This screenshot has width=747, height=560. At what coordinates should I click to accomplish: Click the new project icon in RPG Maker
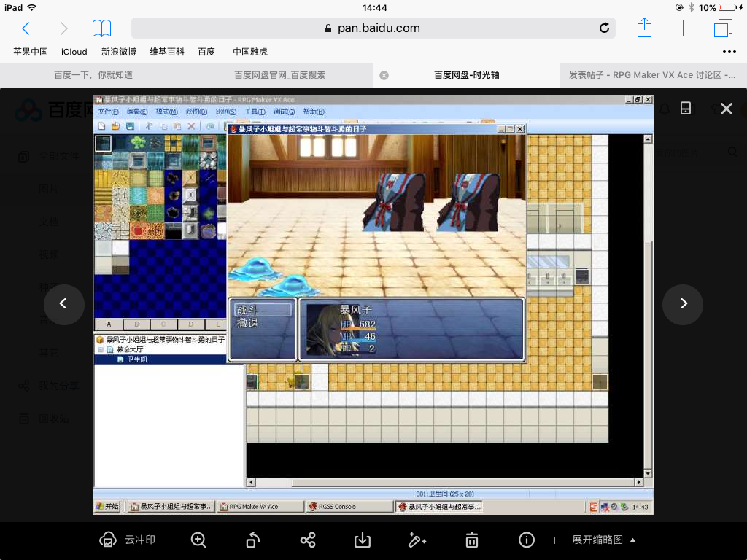click(x=101, y=125)
